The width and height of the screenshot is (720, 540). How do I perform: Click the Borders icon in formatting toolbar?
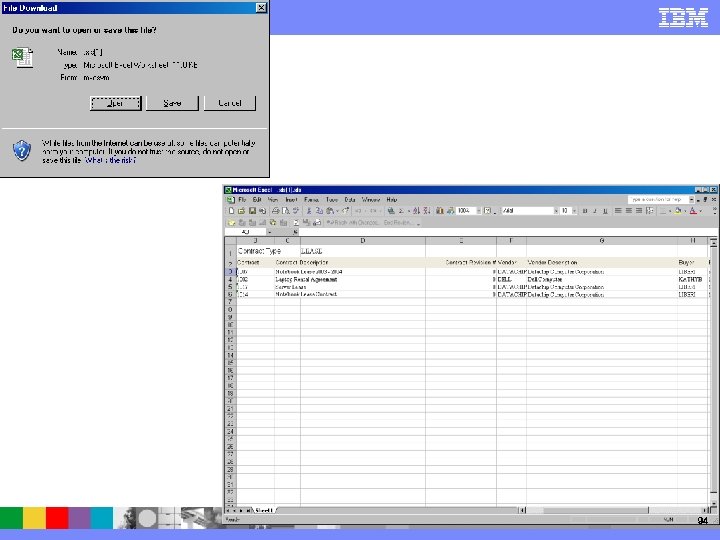point(663,211)
